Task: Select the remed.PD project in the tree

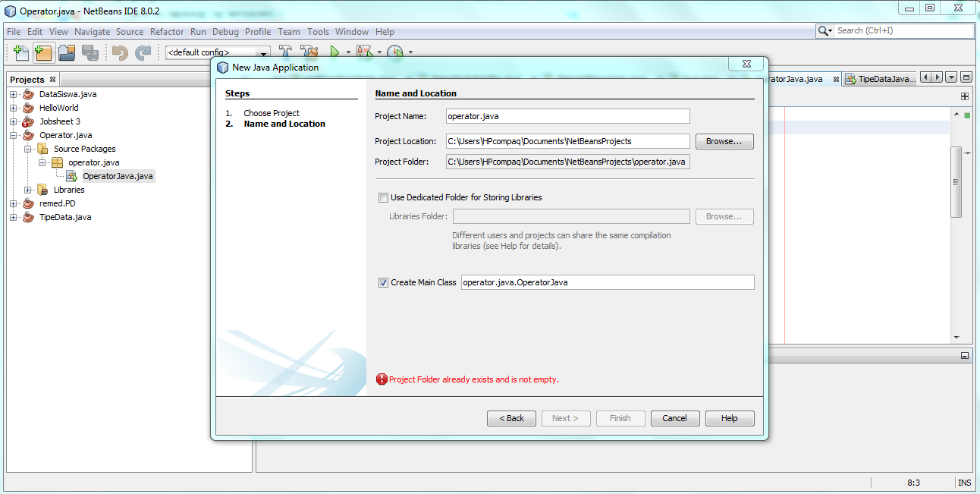Action: pyautogui.click(x=58, y=203)
